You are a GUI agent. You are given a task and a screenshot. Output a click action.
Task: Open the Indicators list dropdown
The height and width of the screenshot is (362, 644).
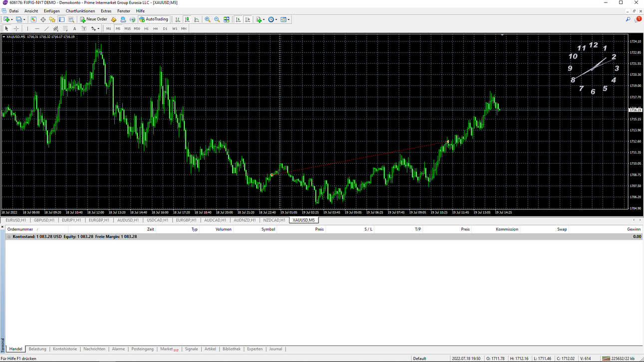260,19
